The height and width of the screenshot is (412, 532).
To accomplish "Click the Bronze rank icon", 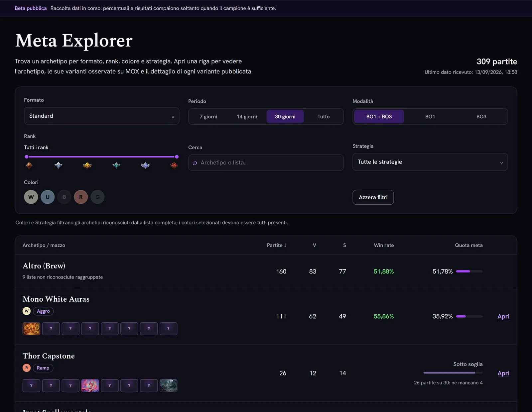I will tap(29, 165).
